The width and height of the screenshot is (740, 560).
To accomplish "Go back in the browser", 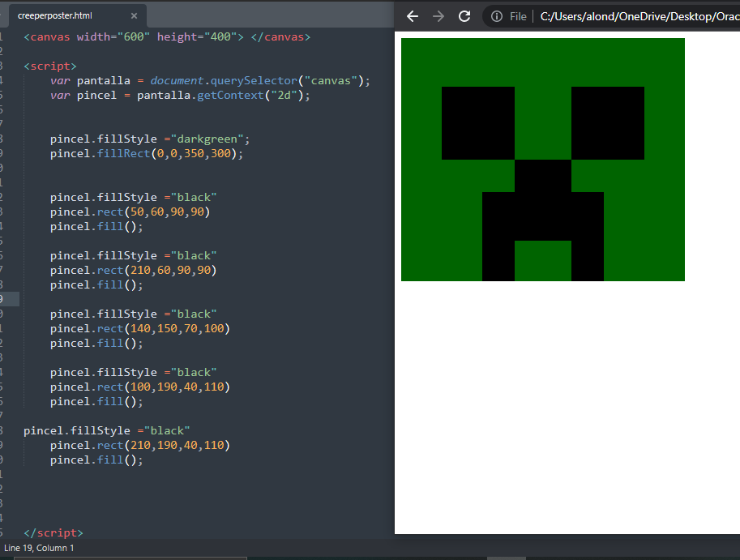I will 413,16.
